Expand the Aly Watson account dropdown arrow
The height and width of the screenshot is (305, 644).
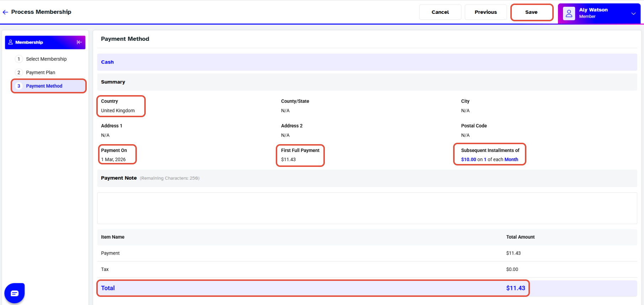[633, 13]
